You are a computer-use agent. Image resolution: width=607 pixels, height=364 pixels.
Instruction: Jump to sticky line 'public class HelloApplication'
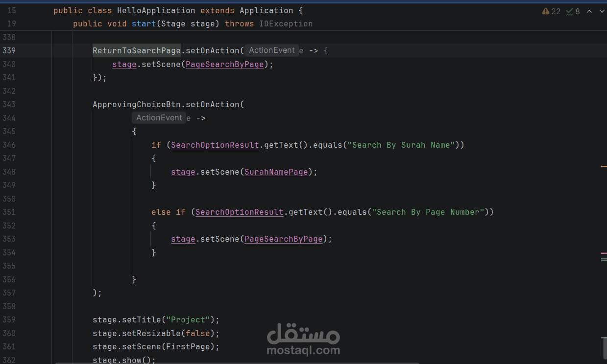tap(178, 10)
